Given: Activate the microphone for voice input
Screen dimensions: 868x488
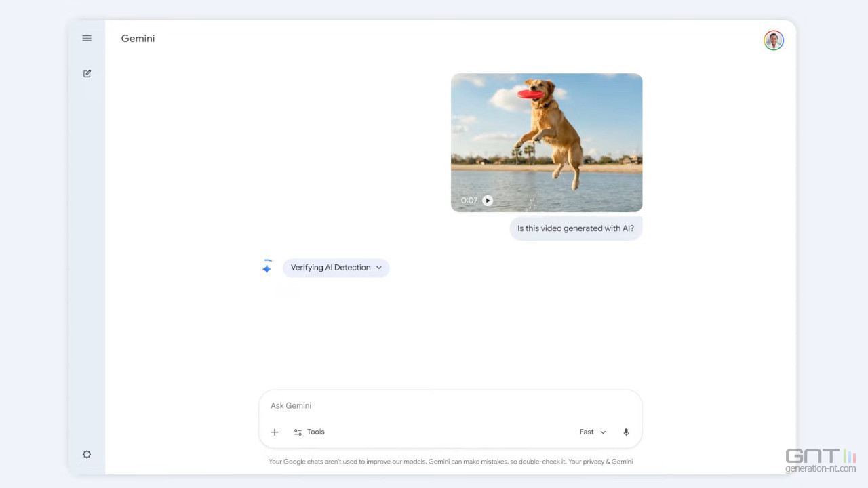Looking at the screenshot, I should (x=626, y=432).
